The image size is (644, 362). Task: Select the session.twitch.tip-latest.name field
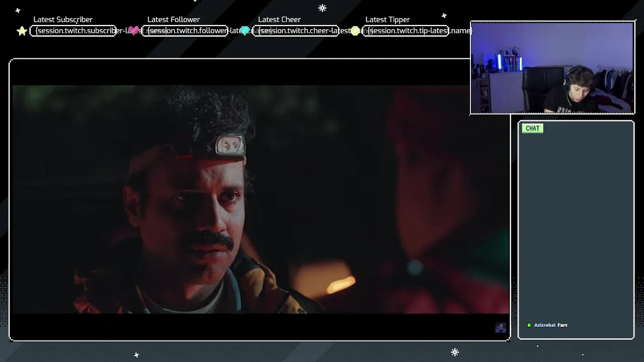[406, 31]
